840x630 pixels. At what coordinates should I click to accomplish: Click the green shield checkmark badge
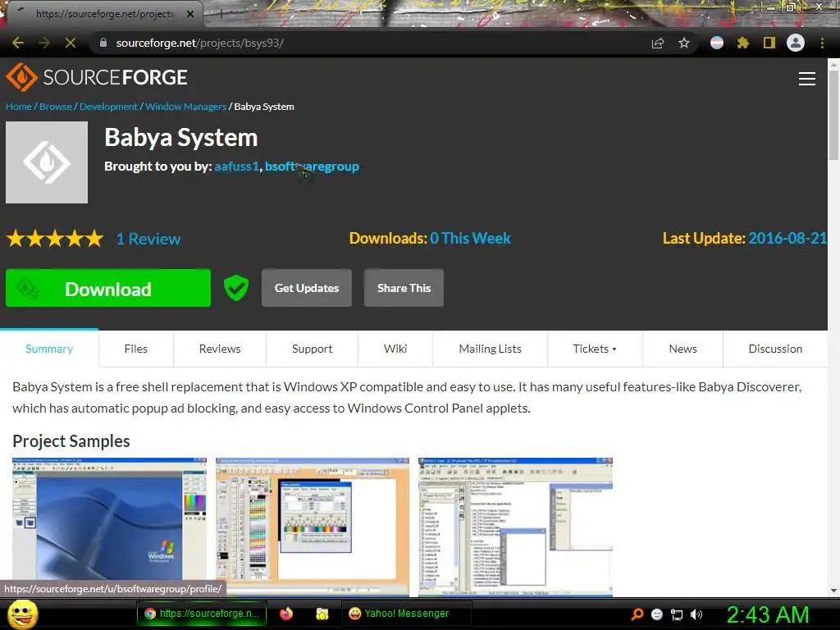236,288
